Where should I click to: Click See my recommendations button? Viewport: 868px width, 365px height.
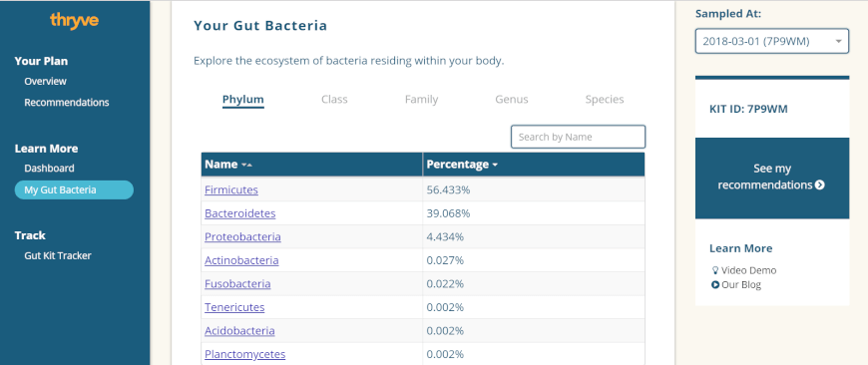click(771, 178)
